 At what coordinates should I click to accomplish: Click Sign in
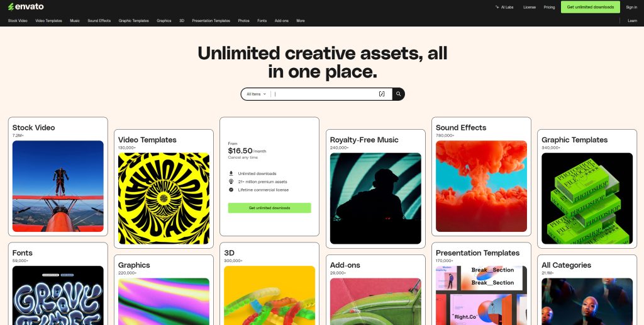tap(631, 7)
